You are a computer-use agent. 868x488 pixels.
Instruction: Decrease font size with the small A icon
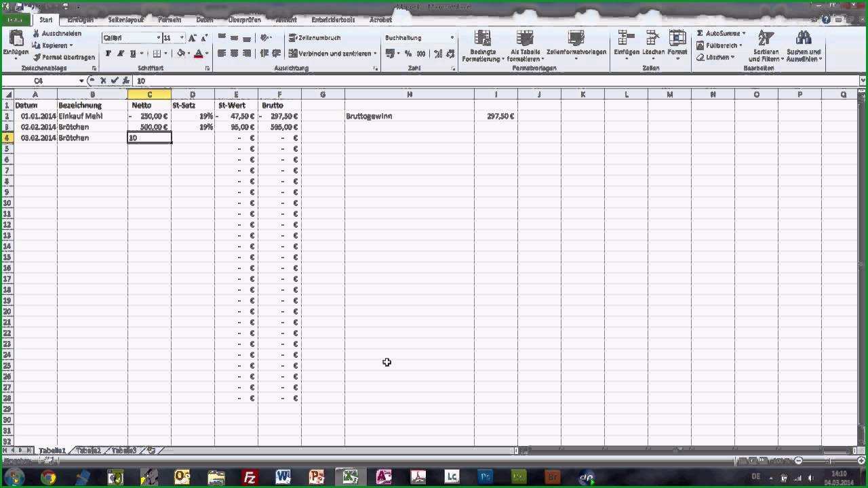point(203,38)
